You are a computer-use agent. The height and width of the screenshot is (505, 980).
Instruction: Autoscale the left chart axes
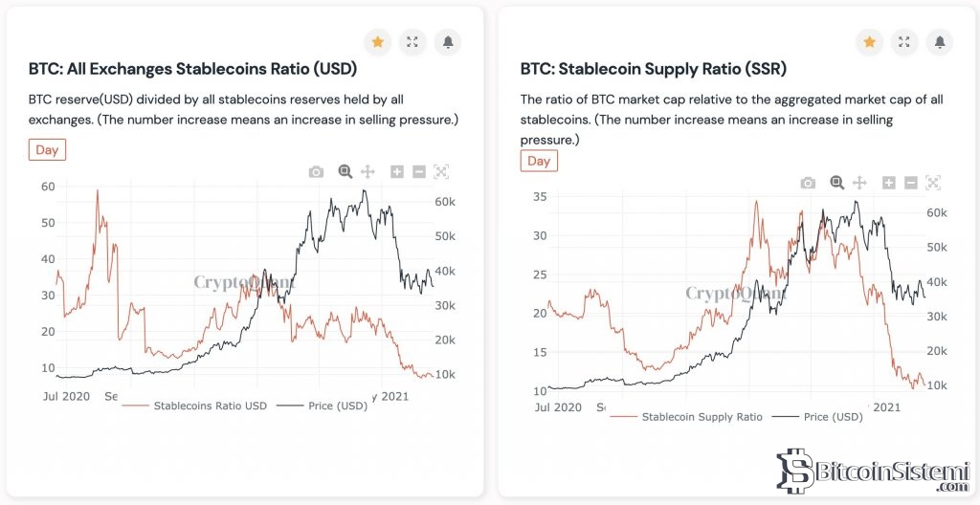(x=441, y=172)
